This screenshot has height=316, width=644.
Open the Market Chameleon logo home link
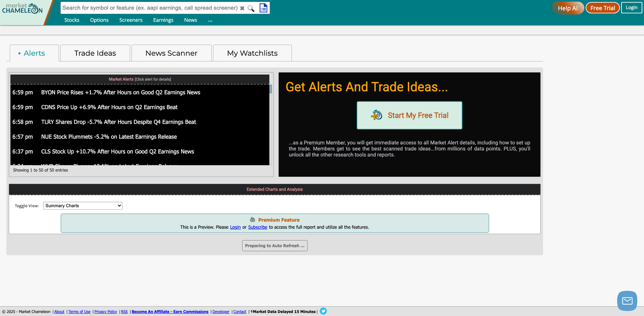pyautogui.click(x=23, y=8)
